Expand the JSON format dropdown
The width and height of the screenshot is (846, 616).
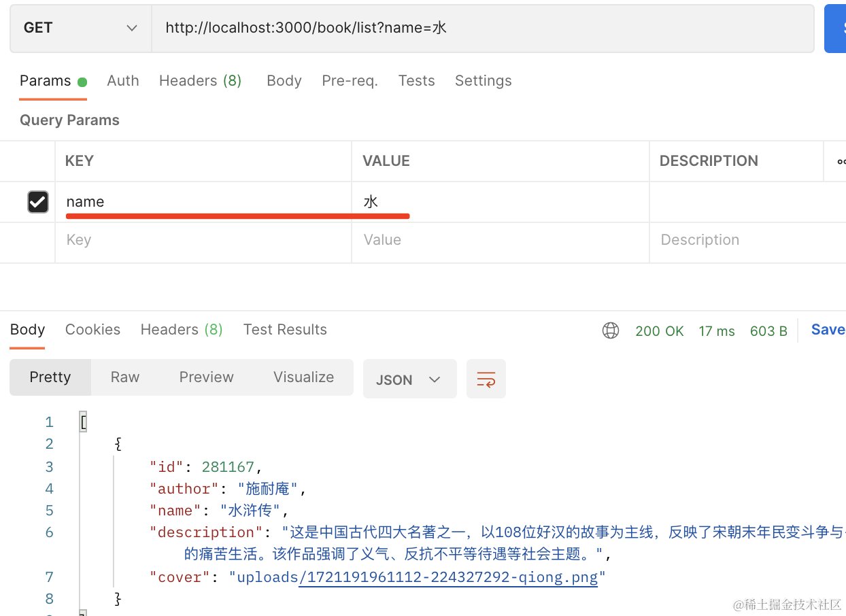(409, 379)
